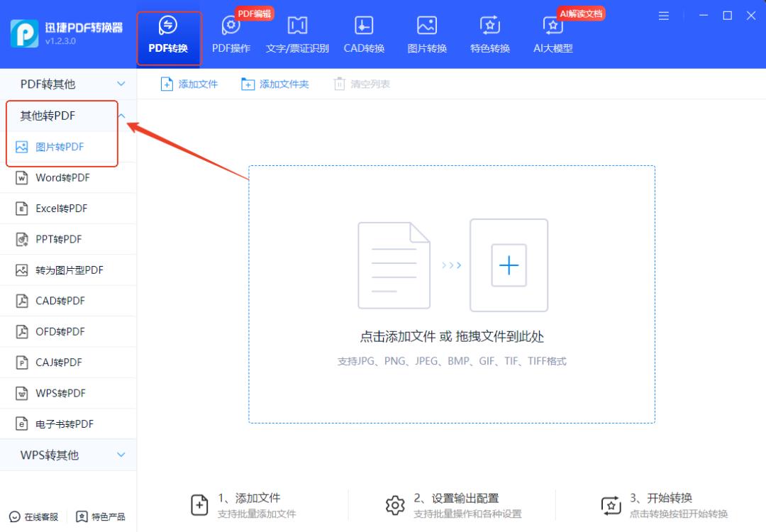
Task: Choose the Excel转PDF list entry
Action: 68,208
